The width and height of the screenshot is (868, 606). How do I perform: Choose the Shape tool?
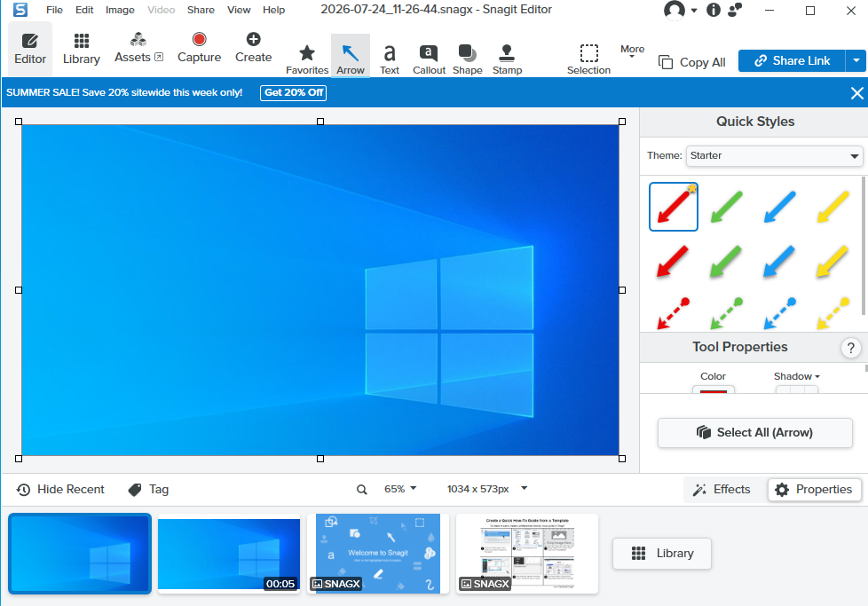[467, 59]
